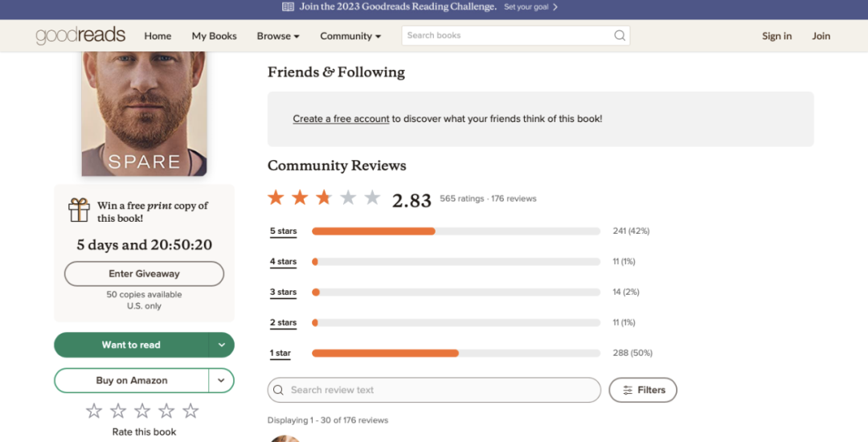This screenshot has height=442, width=868.
Task: Click the Buy on Amazon button
Action: (x=131, y=381)
